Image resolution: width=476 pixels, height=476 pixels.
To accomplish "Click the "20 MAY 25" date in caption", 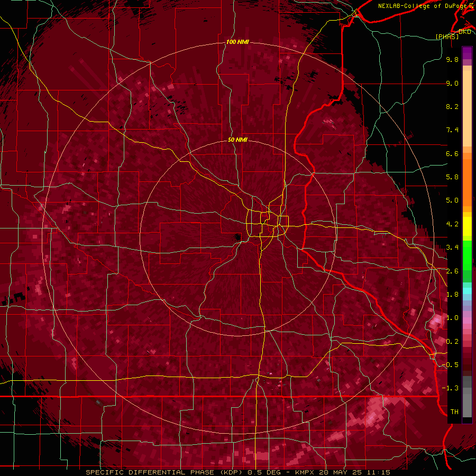I will coord(340,472).
